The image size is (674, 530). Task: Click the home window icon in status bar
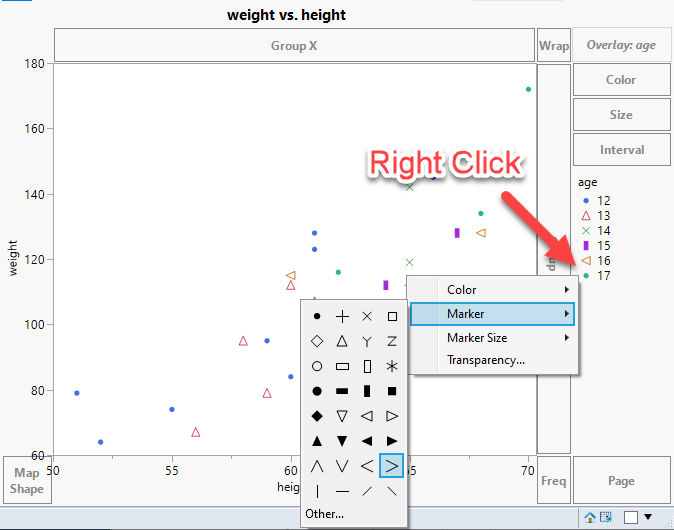[590, 517]
